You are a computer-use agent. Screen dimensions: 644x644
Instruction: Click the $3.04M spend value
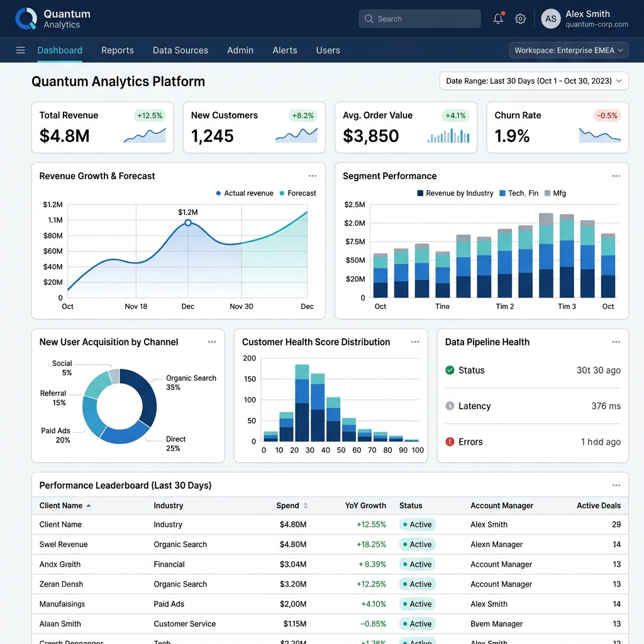tap(293, 564)
